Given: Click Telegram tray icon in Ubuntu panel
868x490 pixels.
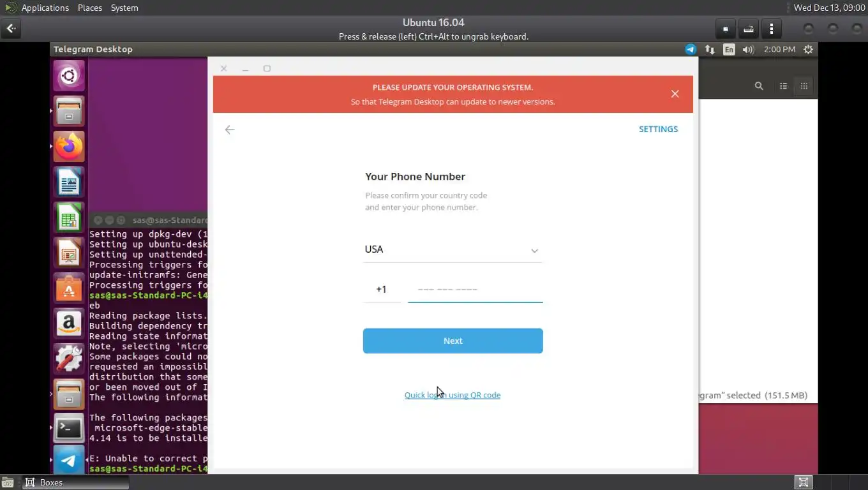Looking at the screenshot, I should coord(691,49).
